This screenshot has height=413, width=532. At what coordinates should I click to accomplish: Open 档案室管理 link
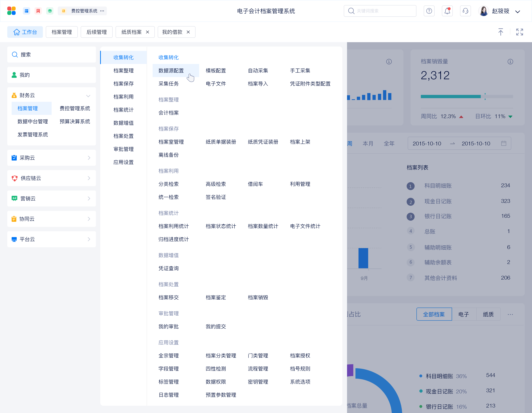171,142
